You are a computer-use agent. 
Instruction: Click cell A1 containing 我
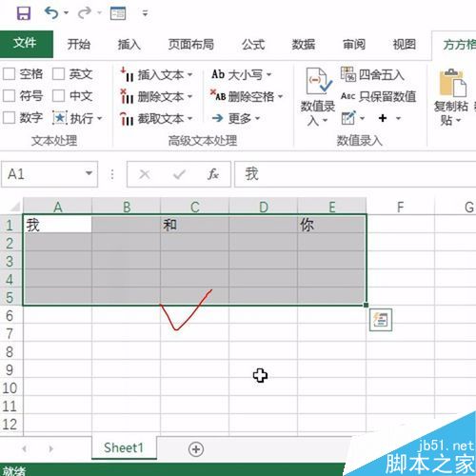[57, 225]
